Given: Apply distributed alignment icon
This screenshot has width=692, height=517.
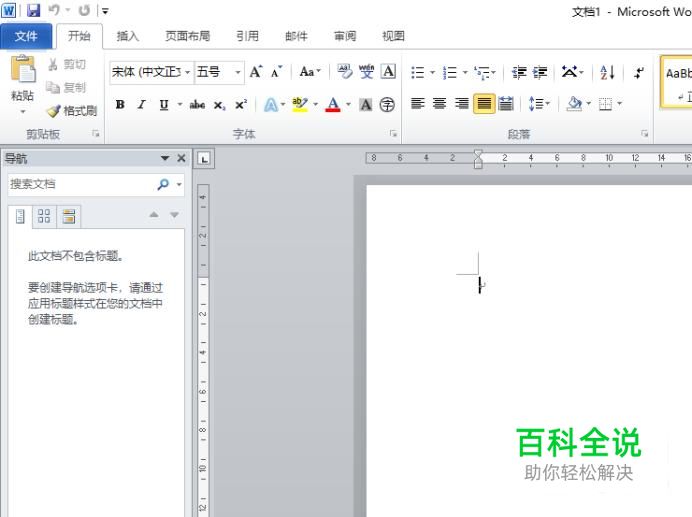Looking at the screenshot, I should tap(506, 104).
